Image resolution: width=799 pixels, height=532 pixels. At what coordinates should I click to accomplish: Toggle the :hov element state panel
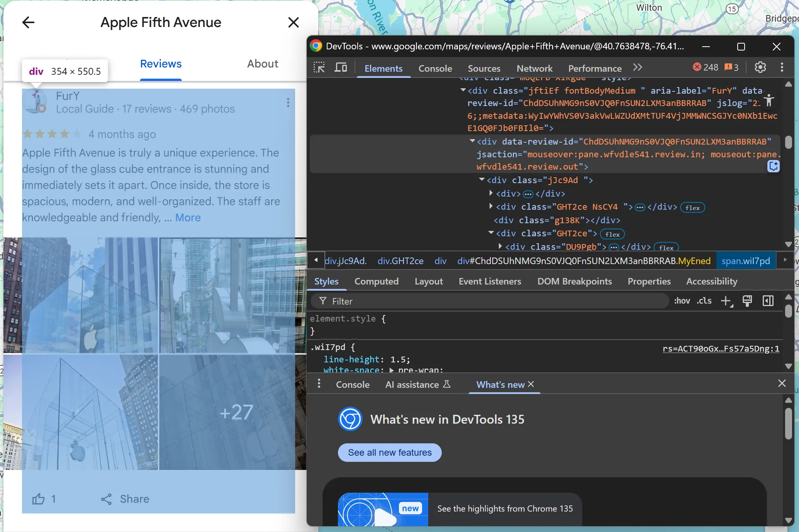tap(682, 301)
